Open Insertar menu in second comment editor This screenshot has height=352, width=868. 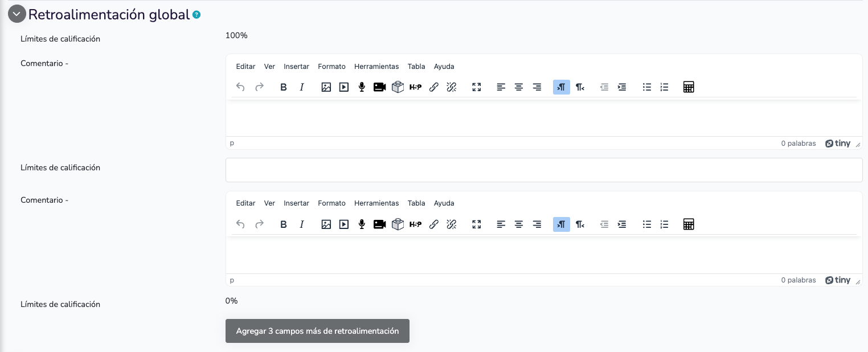pos(296,203)
